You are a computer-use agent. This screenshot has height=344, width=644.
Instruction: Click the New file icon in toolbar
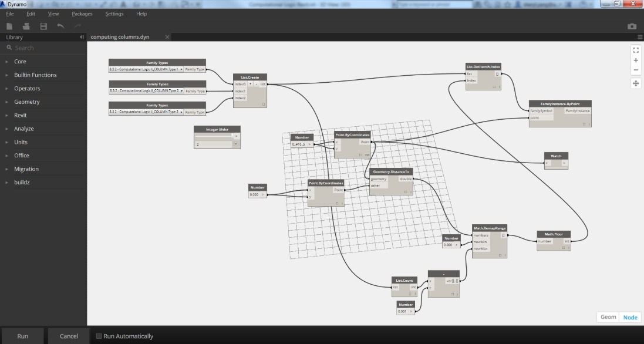point(9,26)
